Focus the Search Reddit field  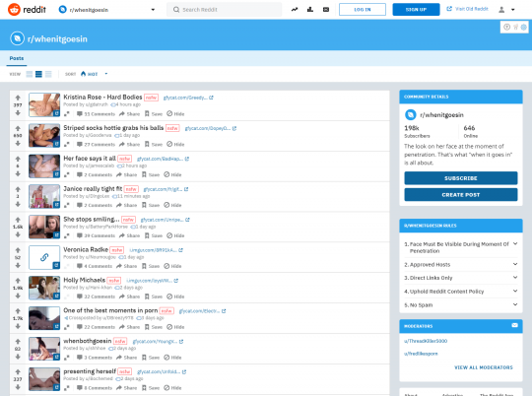coord(224,10)
